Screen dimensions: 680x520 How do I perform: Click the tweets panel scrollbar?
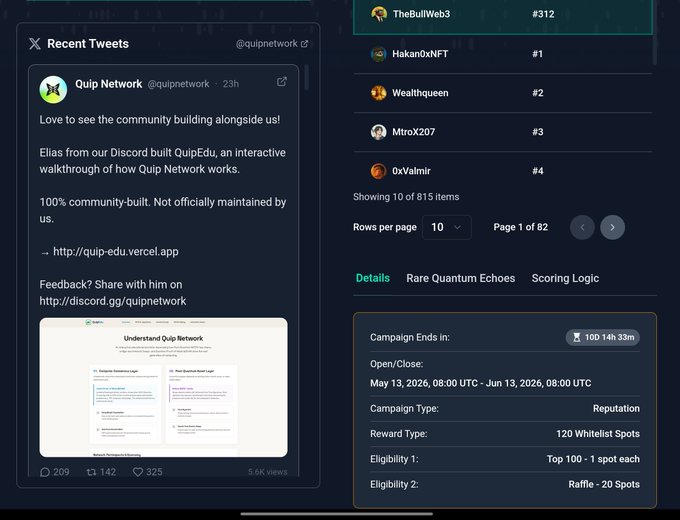tap(307, 77)
